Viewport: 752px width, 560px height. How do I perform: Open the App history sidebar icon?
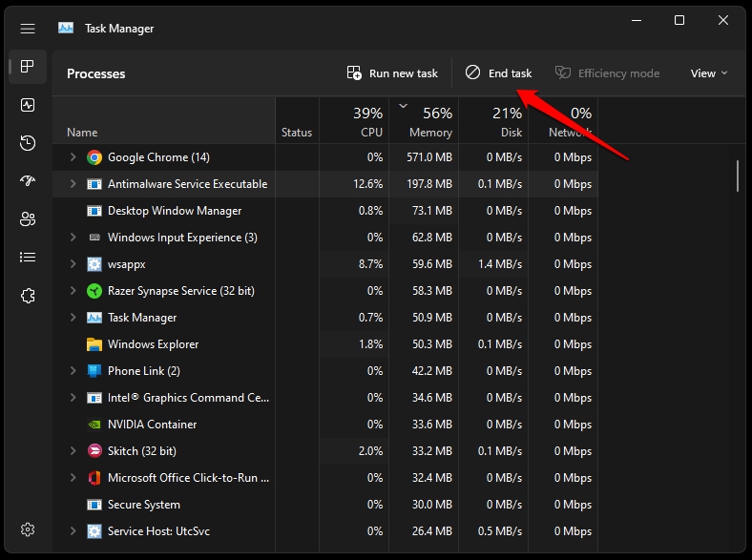pyautogui.click(x=28, y=143)
